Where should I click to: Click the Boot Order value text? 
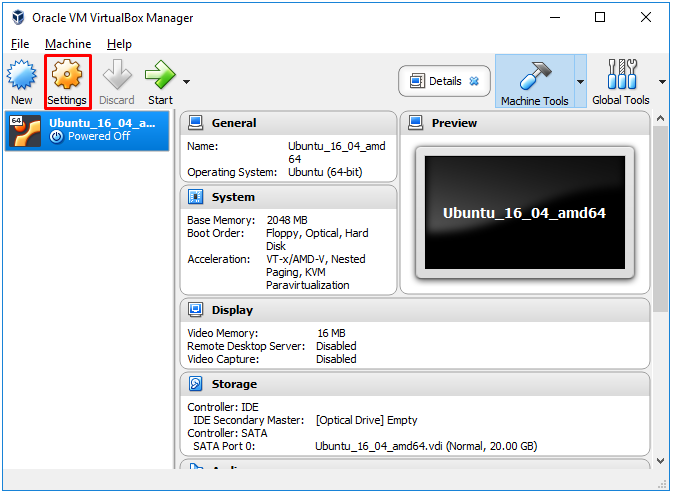coord(317,239)
